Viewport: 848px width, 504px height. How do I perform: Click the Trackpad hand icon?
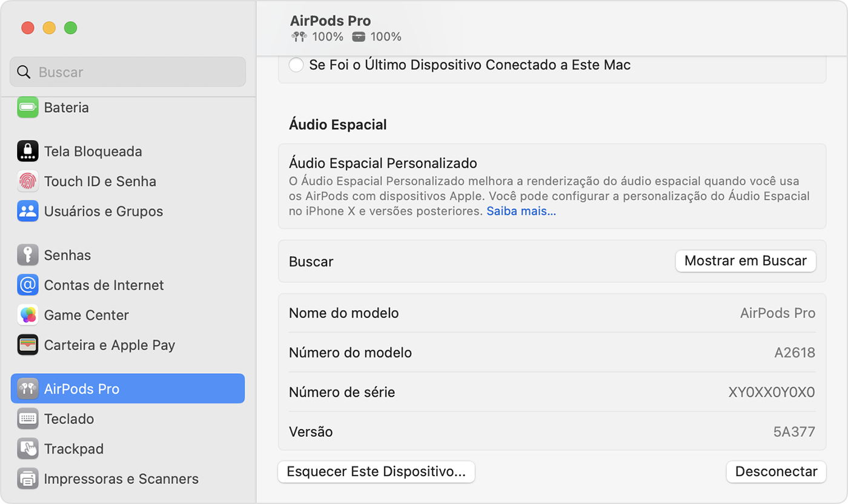pyautogui.click(x=28, y=449)
